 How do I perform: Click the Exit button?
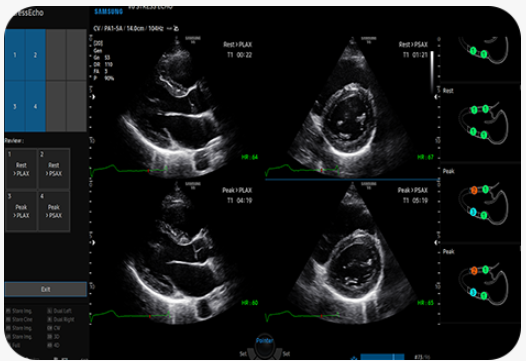[46, 289]
